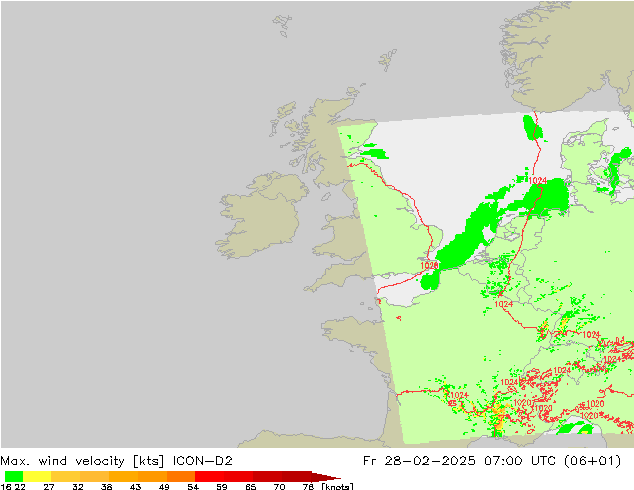The height and width of the screenshot is (490, 634).
Task: Click the 'Max. wind velocity [kts]' title text
Action: point(82,461)
